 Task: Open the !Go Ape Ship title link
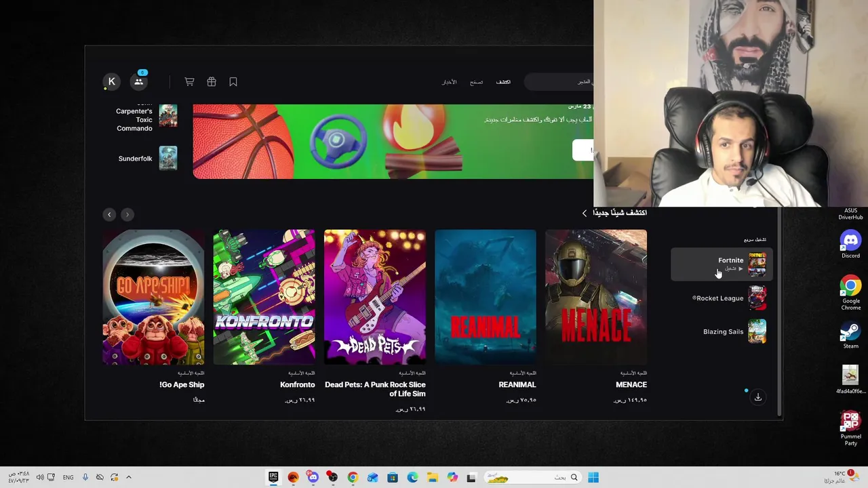[182, 384]
